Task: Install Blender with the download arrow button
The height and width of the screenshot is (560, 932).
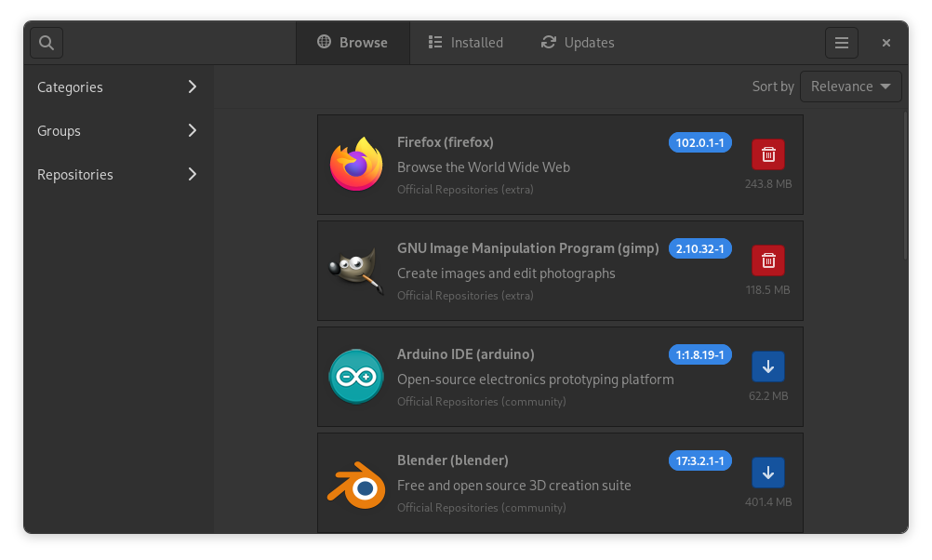Action: [x=768, y=473]
